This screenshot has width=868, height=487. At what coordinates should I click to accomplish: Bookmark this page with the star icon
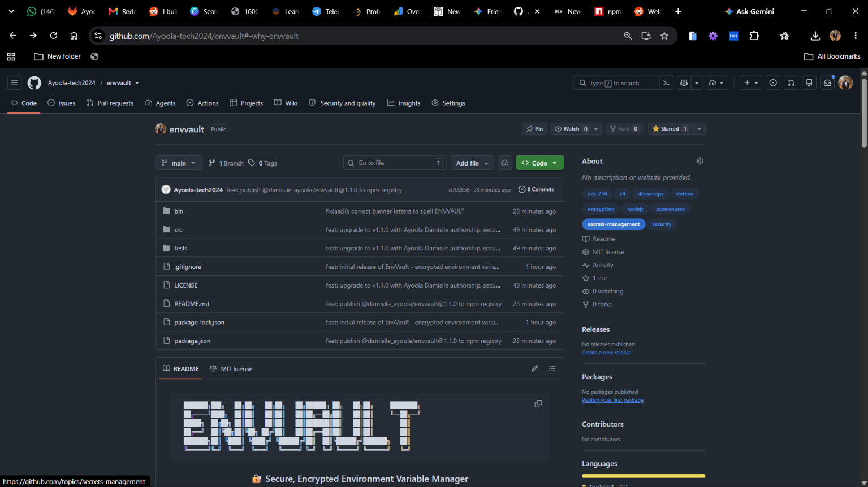pos(664,36)
